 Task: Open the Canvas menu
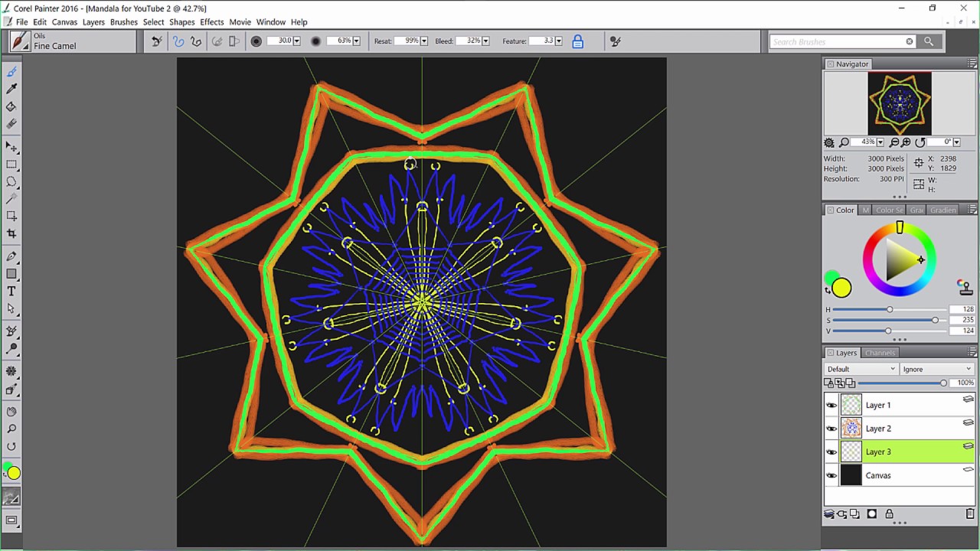(64, 22)
